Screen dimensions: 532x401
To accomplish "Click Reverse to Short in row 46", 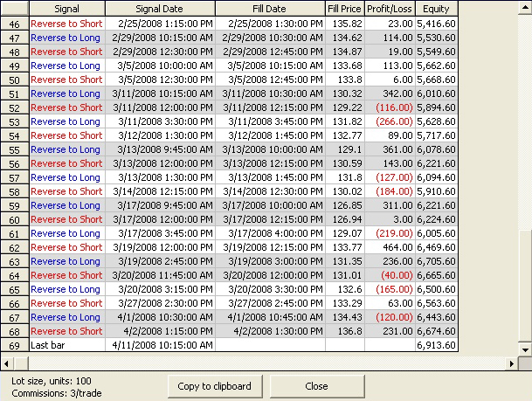I will point(66,24).
